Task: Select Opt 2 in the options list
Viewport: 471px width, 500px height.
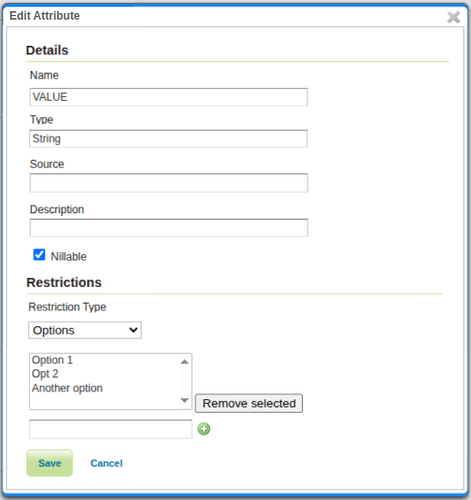Action: click(45, 374)
